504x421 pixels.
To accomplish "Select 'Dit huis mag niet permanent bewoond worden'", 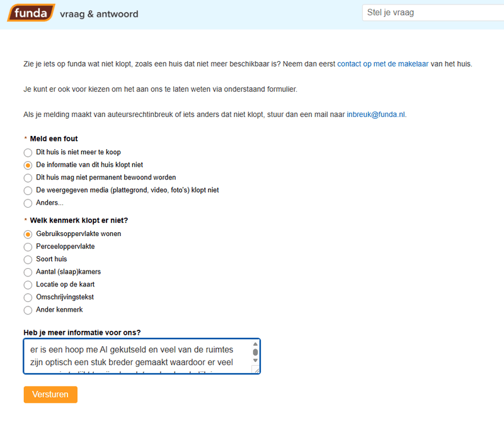I will (28, 177).
